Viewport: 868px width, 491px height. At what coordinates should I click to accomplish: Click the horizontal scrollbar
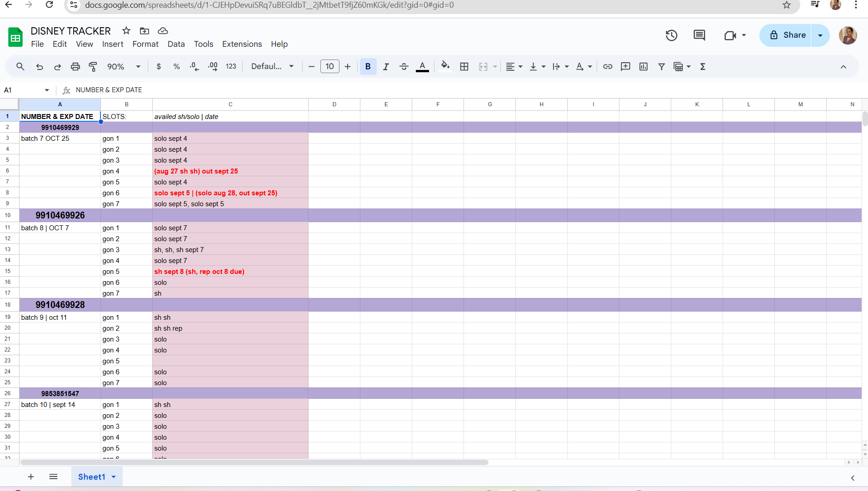(x=254, y=462)
